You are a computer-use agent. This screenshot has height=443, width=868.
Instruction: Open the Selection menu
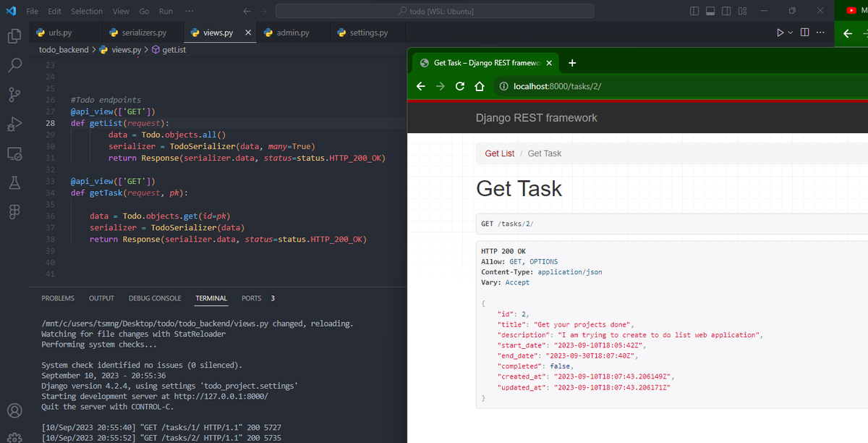tap(87, 11)
